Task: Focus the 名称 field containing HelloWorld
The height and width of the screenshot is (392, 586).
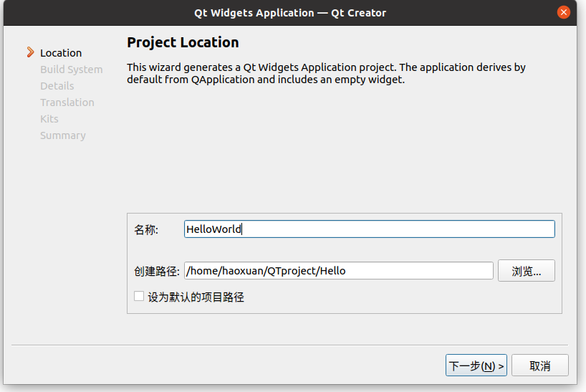Action: [369, 229]
